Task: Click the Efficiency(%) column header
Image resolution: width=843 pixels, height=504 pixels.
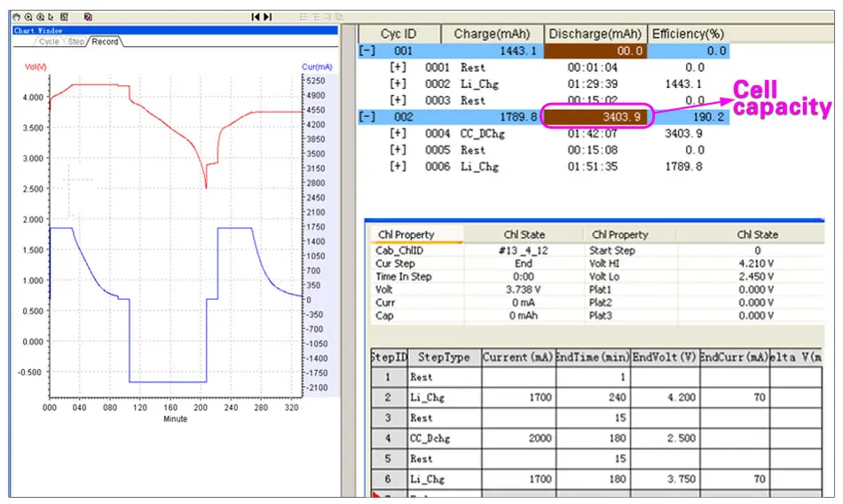Action: [689, 34]
